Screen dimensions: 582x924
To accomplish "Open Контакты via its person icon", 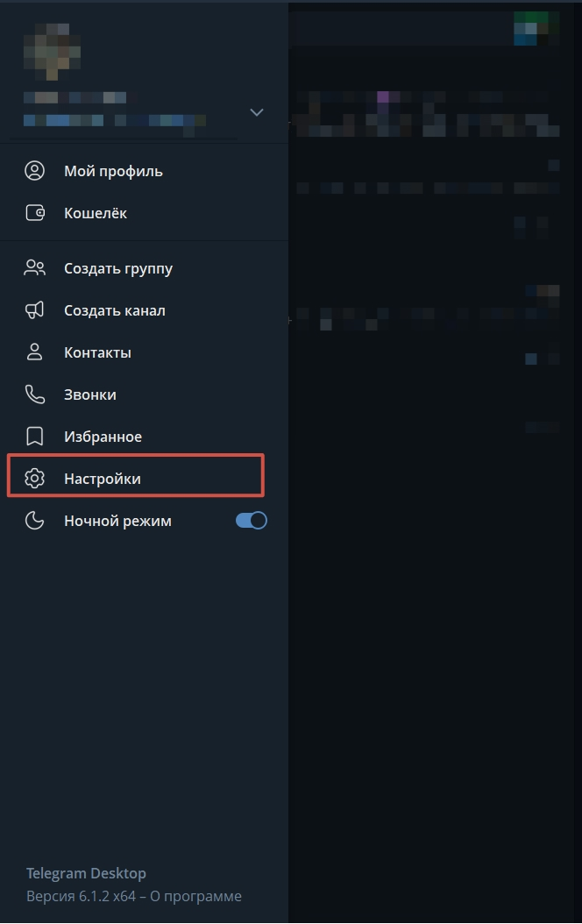I will coord(34,352).
